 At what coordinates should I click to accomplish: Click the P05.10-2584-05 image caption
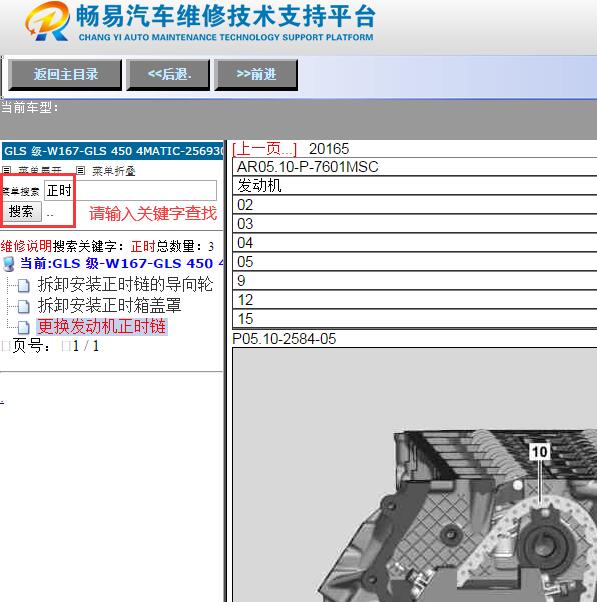tap(284, 339)
